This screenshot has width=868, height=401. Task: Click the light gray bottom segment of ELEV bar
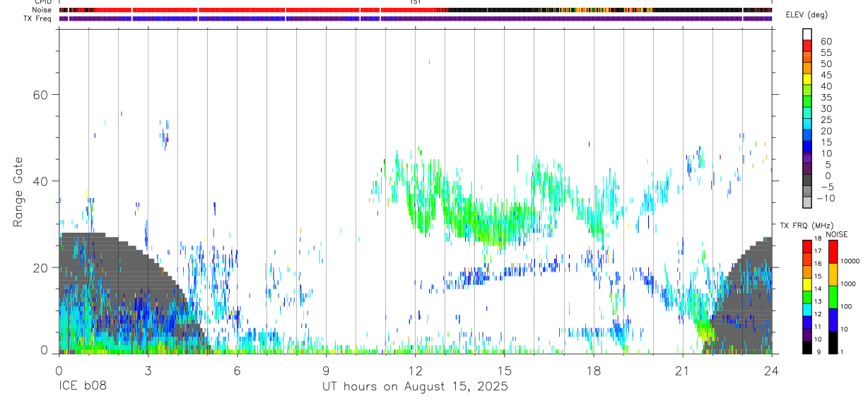tap(807, 202)
